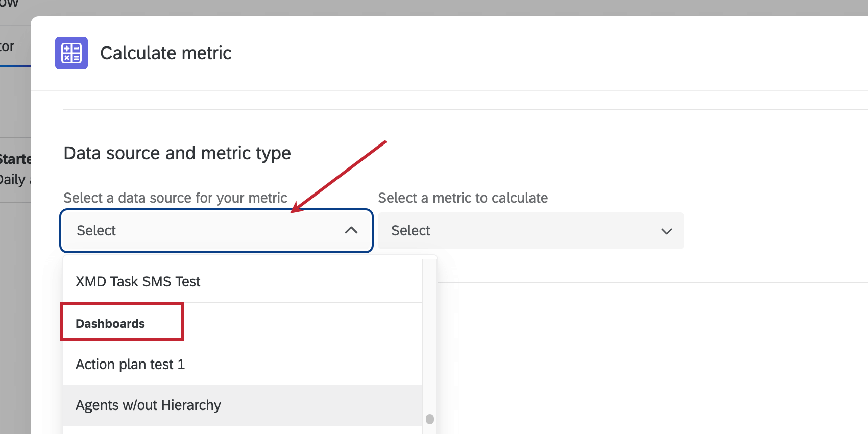Click the data source "Select" input box
Image resolution: width=868 pixels, height=434 pixels.
tap(204, 231)
